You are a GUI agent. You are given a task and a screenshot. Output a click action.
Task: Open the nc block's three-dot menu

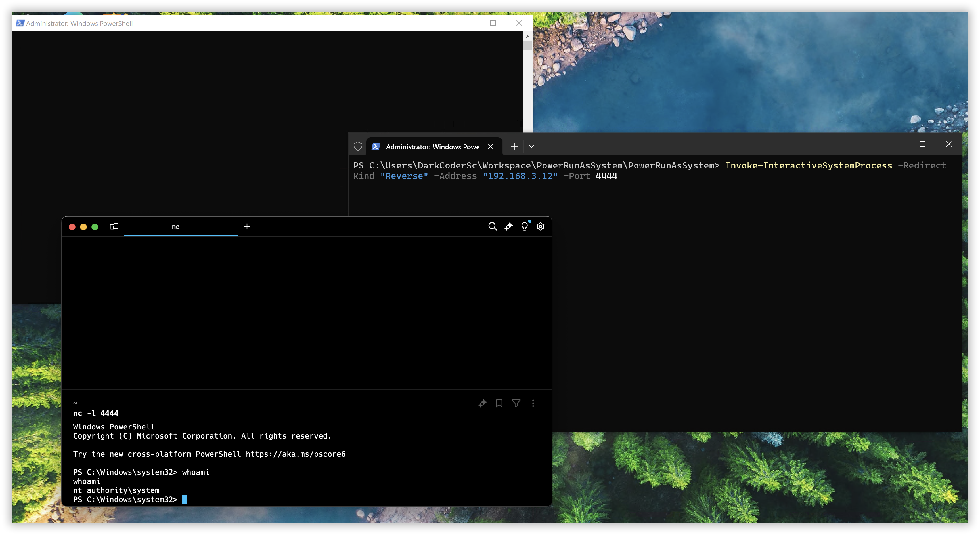pos(533,403)
